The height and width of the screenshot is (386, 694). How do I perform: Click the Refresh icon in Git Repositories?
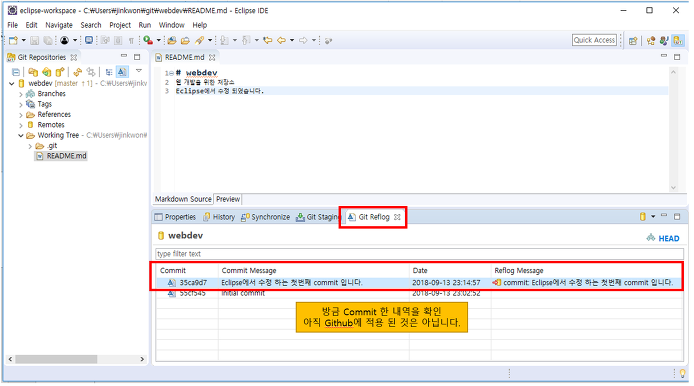(77, 72)
